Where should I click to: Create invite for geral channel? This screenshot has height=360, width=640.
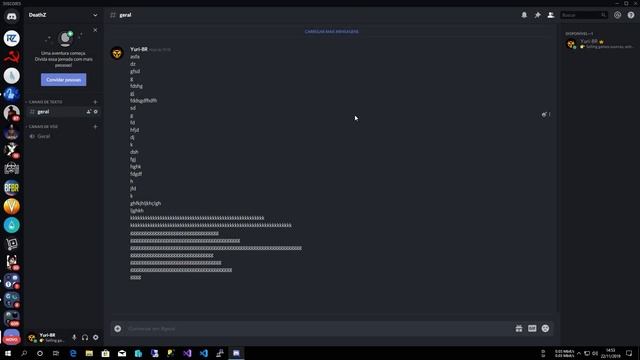[x=89, y=112]
